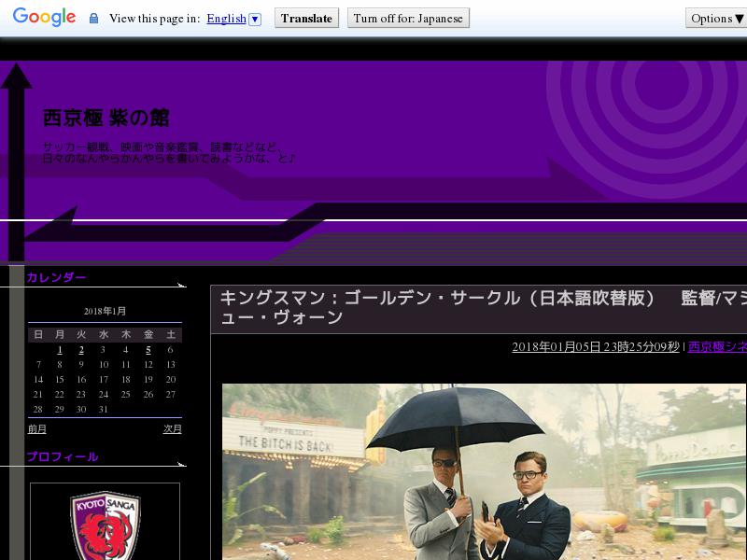Open blog title 西京極 紫の館
The image size is (747, 560).
click(106, 119)
